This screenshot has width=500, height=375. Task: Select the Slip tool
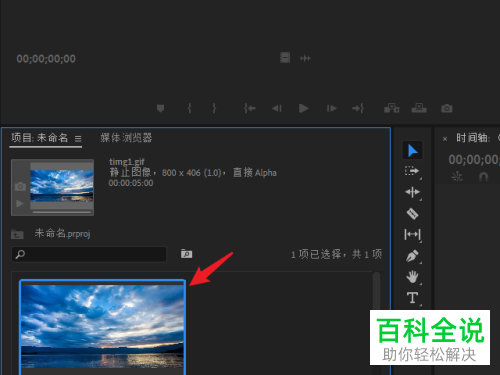coord(412,235)
